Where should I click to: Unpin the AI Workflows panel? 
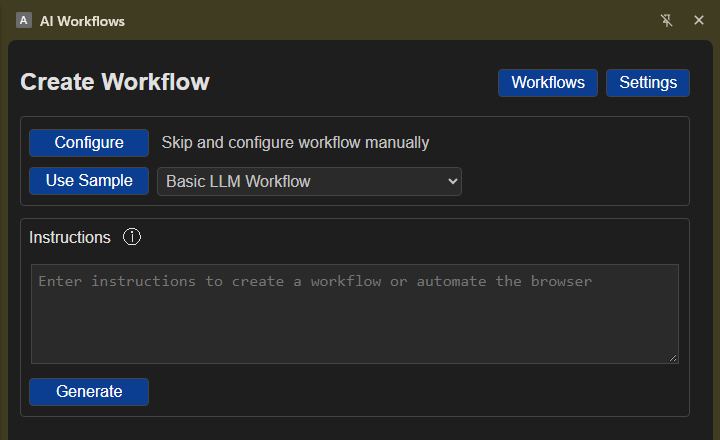[666, 20]
